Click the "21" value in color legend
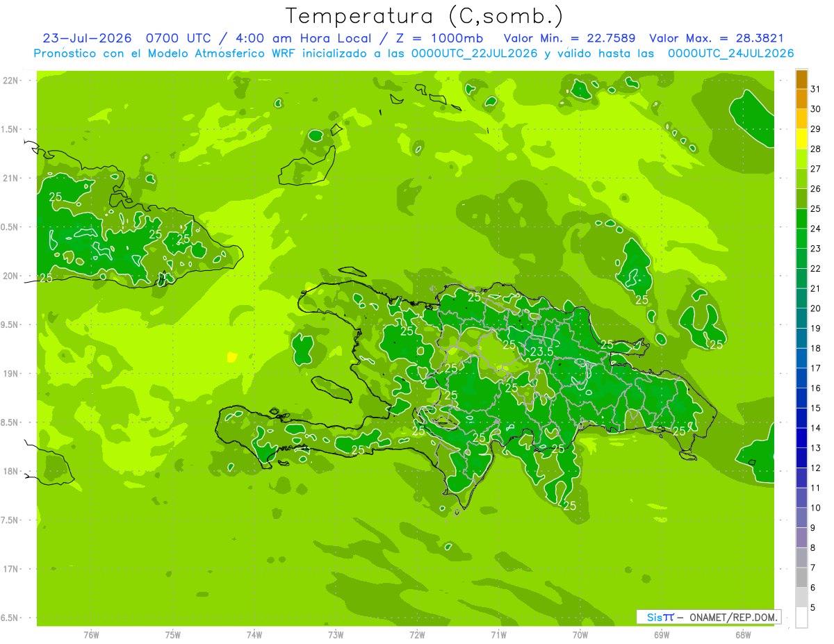This screenshot has height=644, width=834. (x=815, y=288)
